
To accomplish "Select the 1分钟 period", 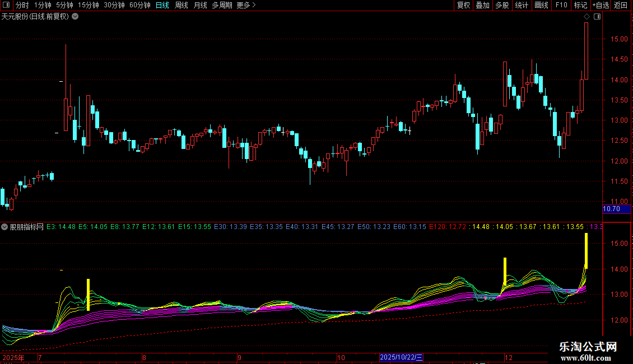I will click(x=43, y=5).
